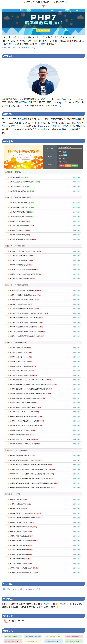
Task: Click the bullet dot of 第1课时 课程导论介绍
Action: pyautogui.click(x=8, y=177)
